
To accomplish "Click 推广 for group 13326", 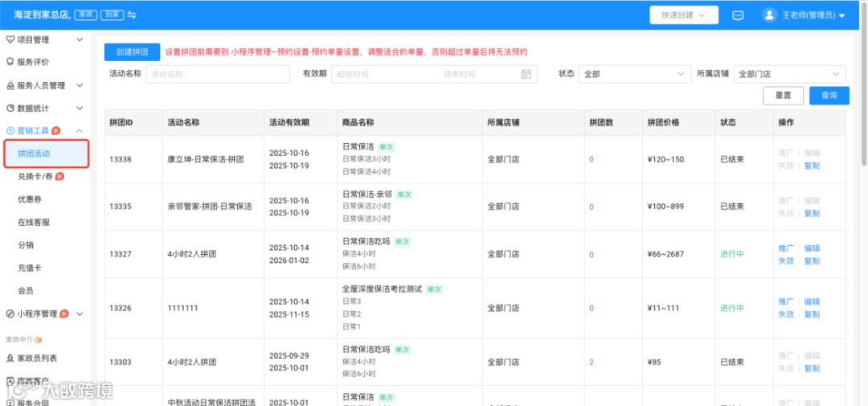I will 786,301.
